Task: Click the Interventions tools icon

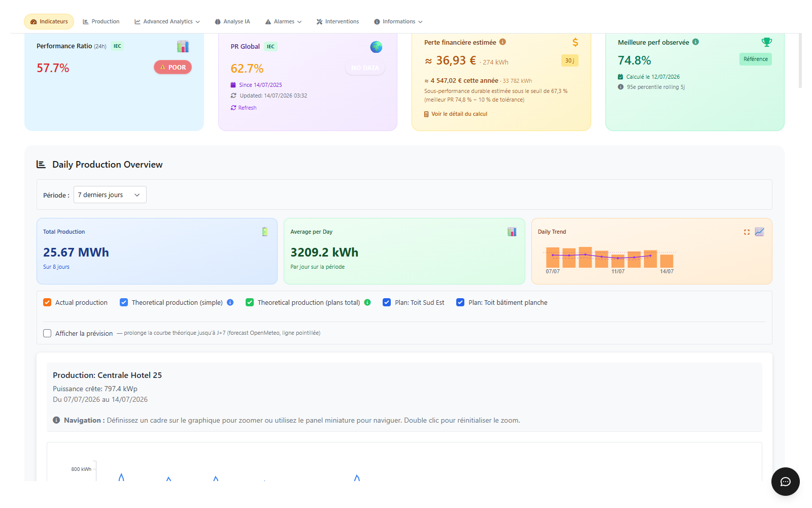Action: [x=319, y=22]
